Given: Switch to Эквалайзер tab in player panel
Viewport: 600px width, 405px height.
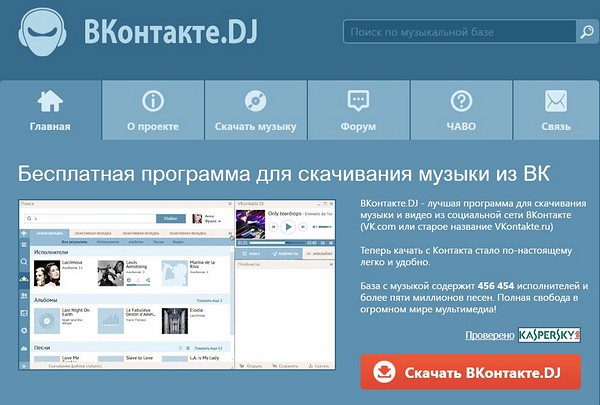Looking at the screenshot, I should pyautogui.click(x=319, y=253).
